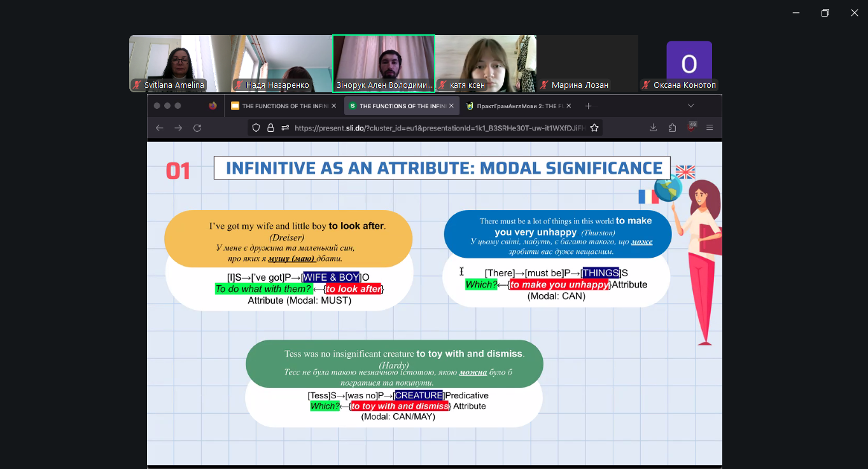This screenshot has width=868, height=469.
Task: Open the browser extensions puzzle icon
Action: [672, 128]
